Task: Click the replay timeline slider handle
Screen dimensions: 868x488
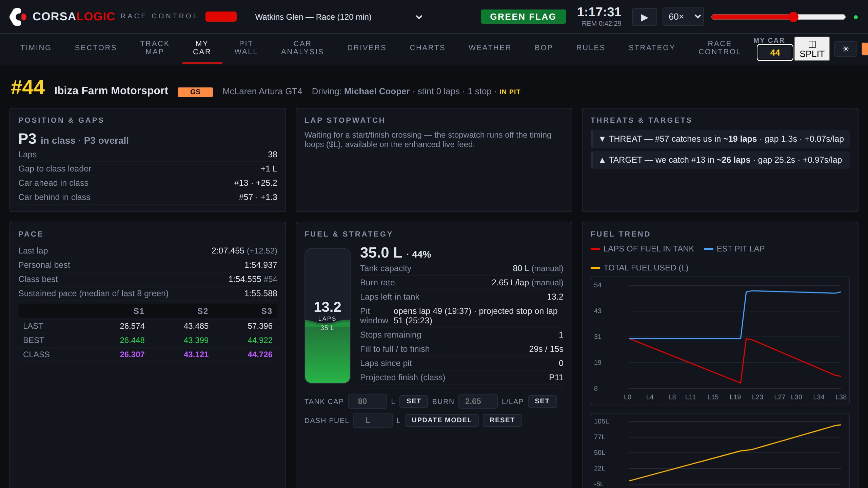Action: 793,17
